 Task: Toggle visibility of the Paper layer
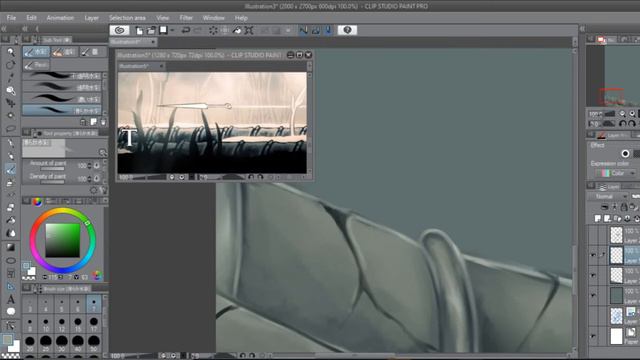click(593, 336)
